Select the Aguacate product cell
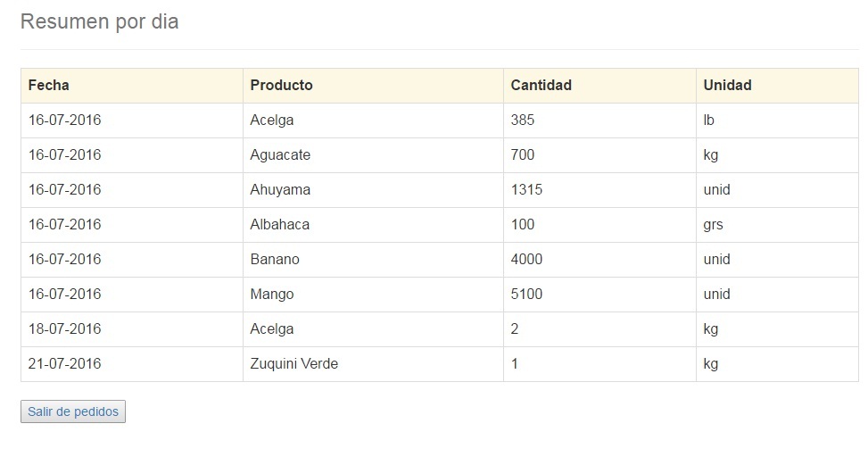 coord(373,155)
